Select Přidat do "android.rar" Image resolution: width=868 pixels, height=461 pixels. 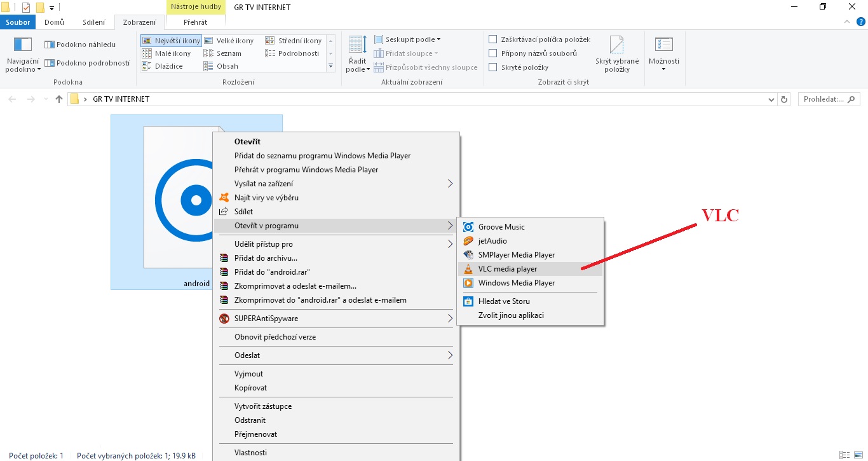336,272
